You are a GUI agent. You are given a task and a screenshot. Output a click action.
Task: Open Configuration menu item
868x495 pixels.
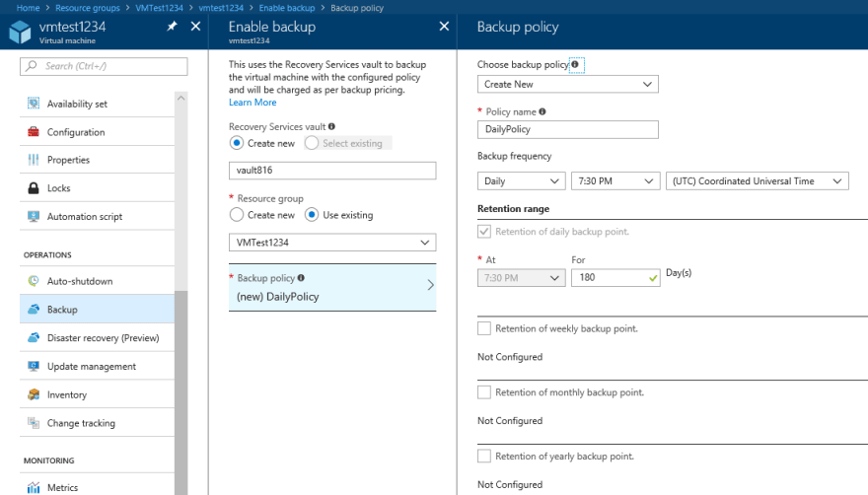pyautogui.click(x=97, y=132)
